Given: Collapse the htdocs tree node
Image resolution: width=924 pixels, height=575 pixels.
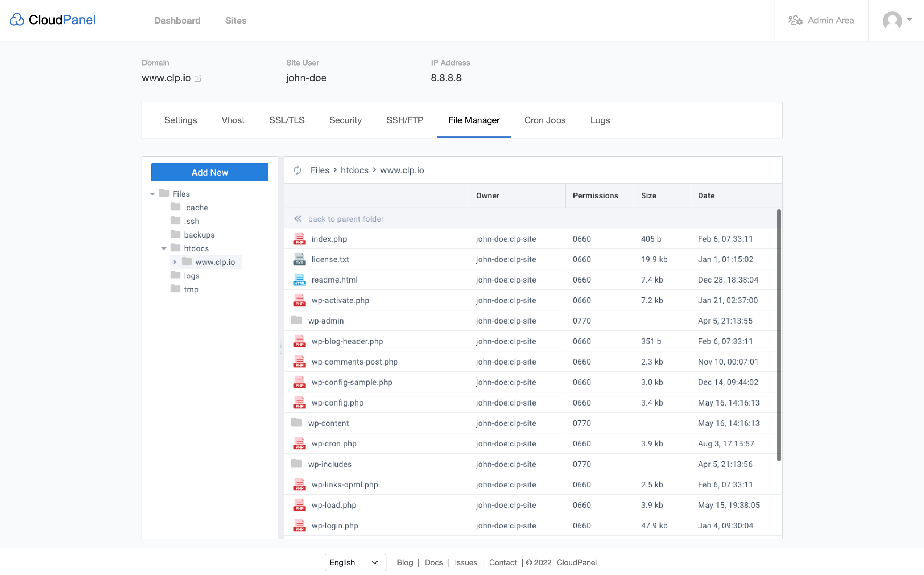Looking at the screenshot, I should point(163,248).
